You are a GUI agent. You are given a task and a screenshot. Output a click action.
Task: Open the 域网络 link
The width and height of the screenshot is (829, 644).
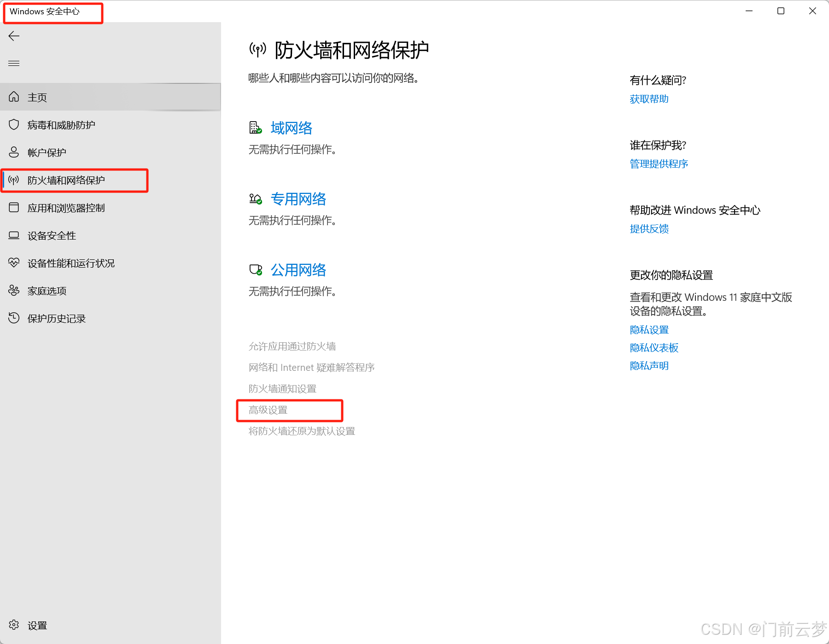point(291,128)
